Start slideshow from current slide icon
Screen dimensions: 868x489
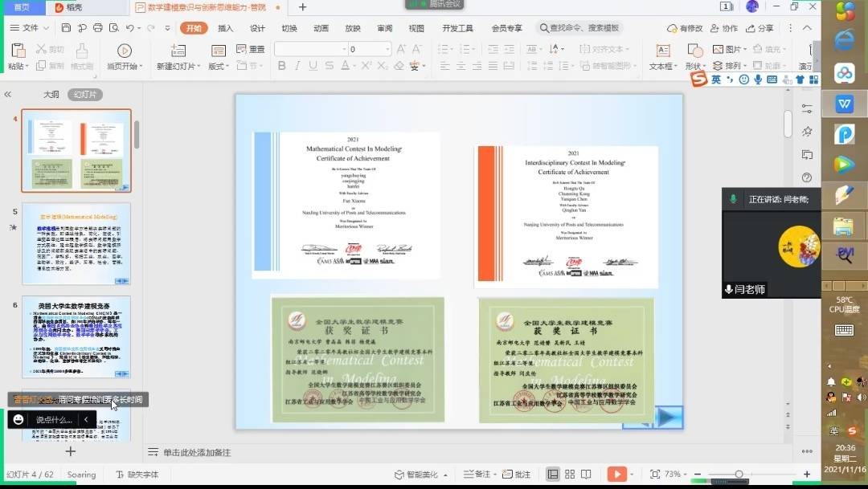(x=124, y=51)
